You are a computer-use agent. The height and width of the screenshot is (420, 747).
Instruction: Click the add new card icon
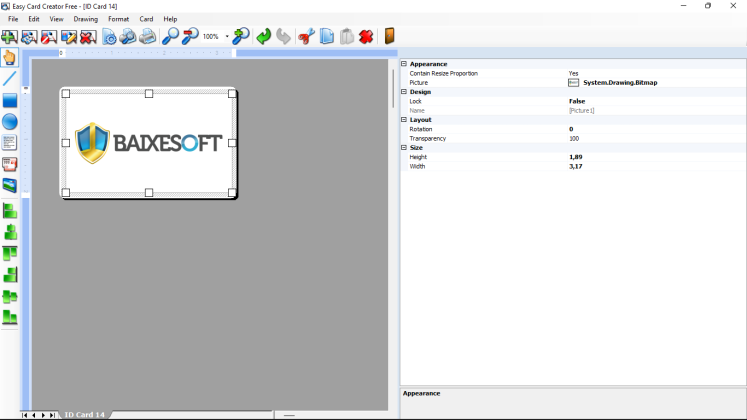click(10, 37)
